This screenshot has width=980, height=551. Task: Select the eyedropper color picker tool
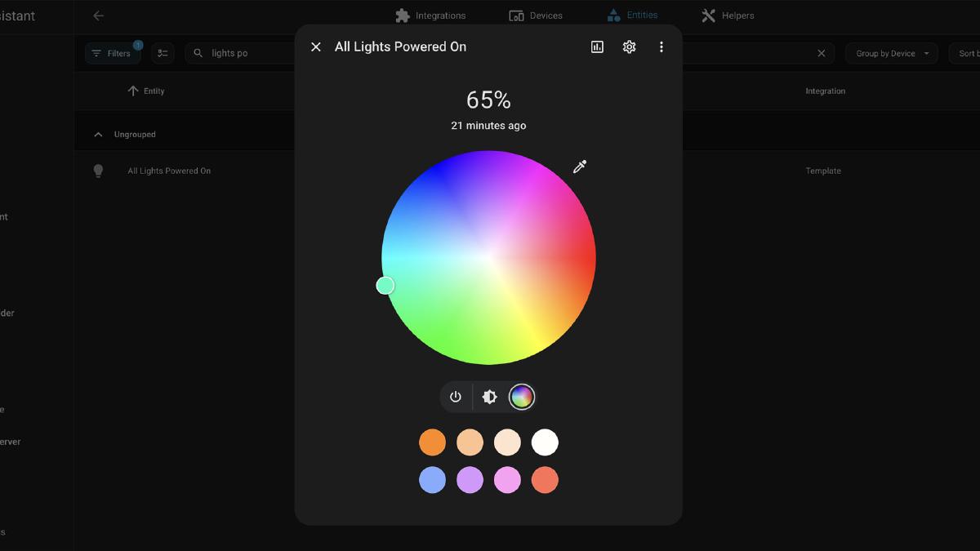click(580, 166)
